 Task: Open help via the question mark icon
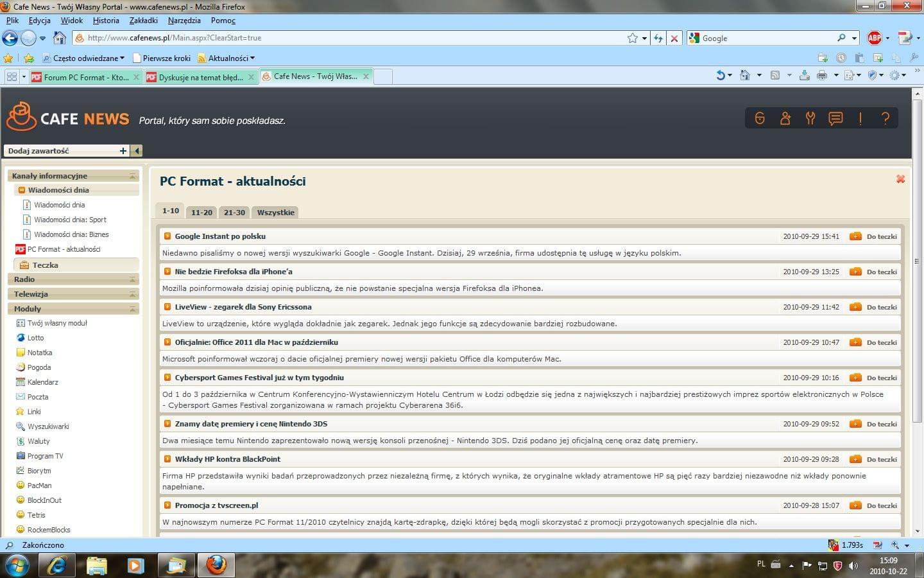pyautogui.click(x=886, y=118)
